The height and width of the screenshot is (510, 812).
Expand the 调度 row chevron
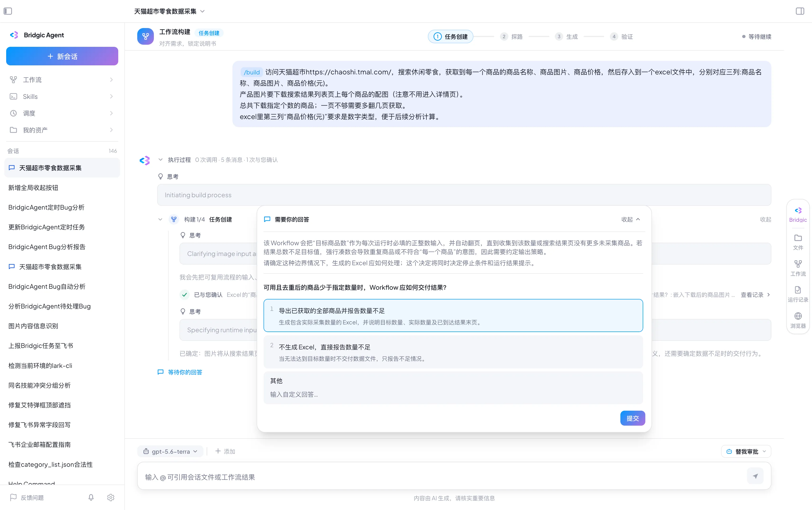112,113
